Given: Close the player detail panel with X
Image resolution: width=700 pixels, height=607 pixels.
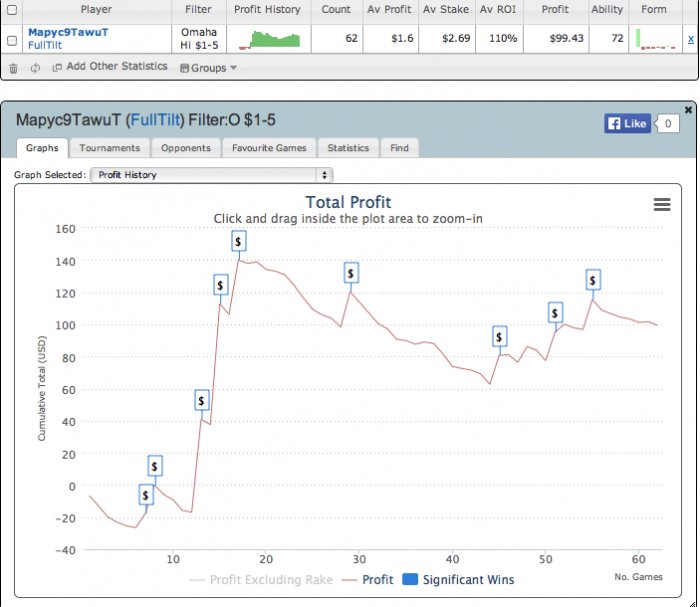Looking at the screenshot, I should 688,110.
